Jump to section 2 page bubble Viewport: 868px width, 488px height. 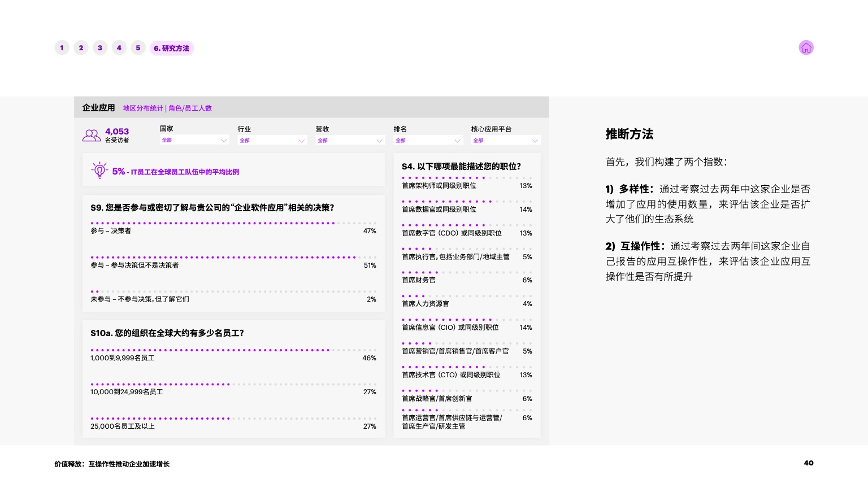click(81, 48)
